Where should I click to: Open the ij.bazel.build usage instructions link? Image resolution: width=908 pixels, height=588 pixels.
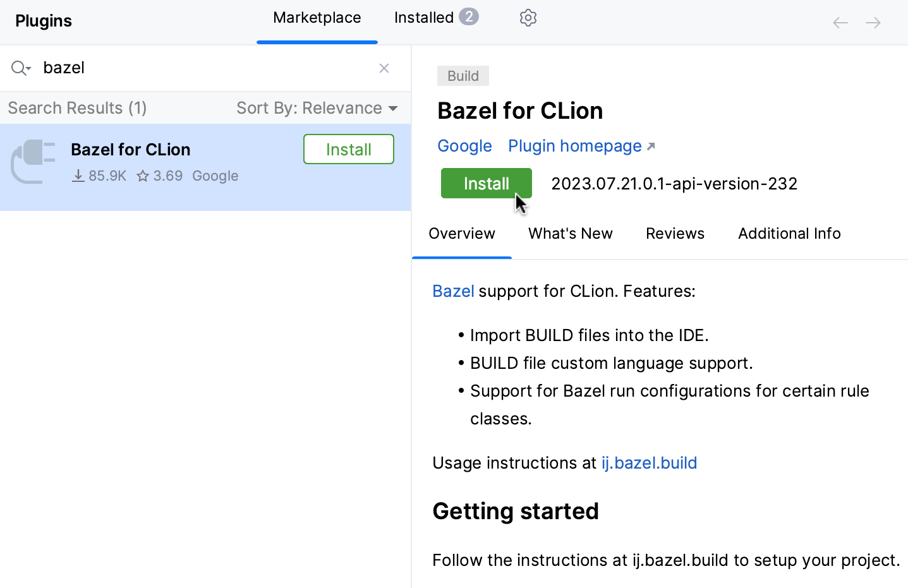click(649, 463)
